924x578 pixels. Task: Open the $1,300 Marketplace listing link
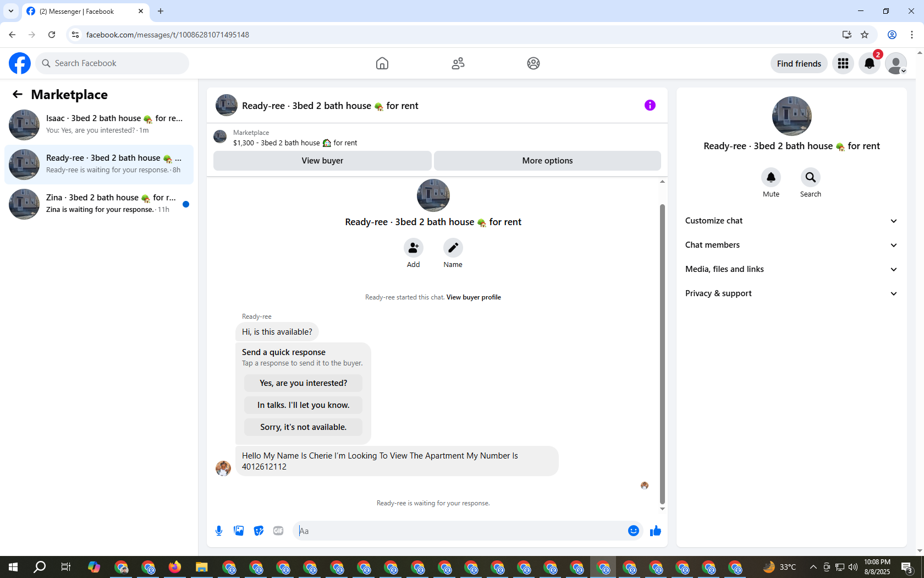[x=295, y=143]
